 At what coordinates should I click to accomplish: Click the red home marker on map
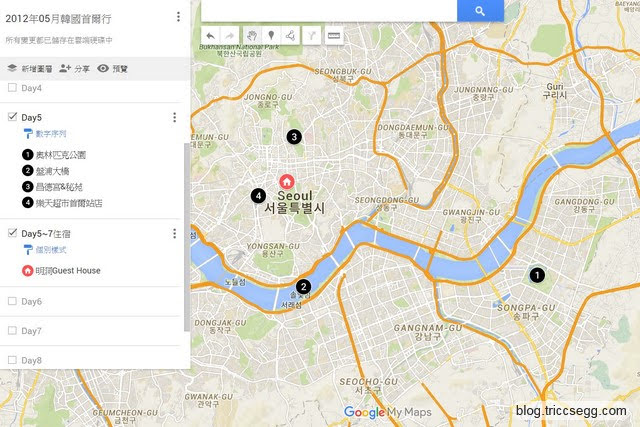(x=287, y=182)
